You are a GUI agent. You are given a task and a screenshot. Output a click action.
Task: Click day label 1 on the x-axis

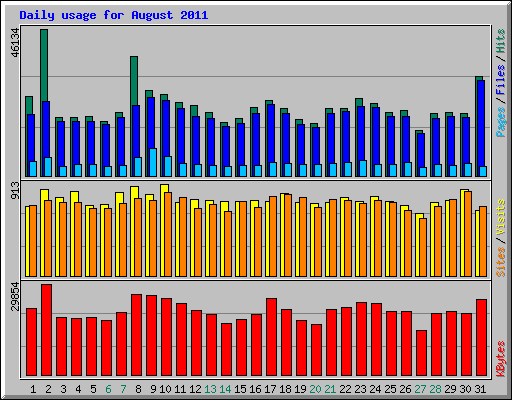click(33, 389)
